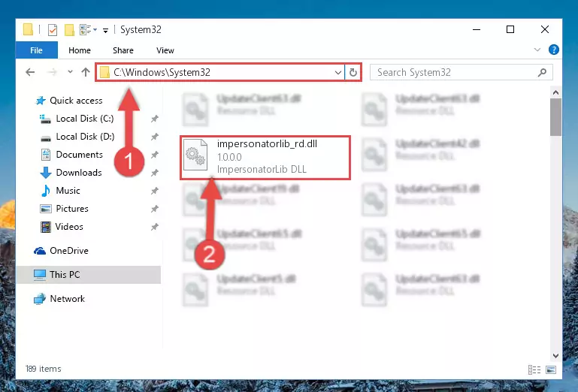The height and width of the screenshot is (392, 578).
Task: Click the New folder icon in title bar
Action: tap(69, 30)
